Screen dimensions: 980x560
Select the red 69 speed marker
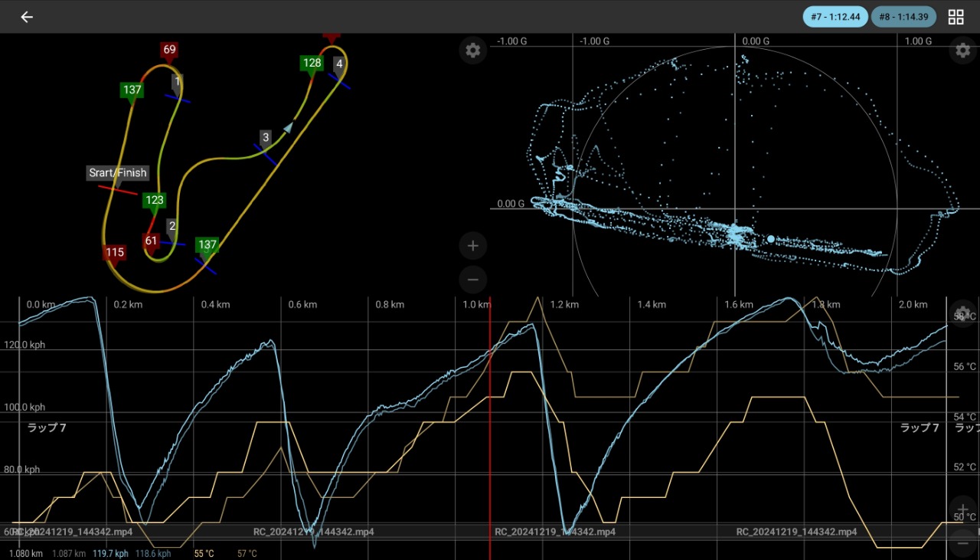(x=169, y=51)
